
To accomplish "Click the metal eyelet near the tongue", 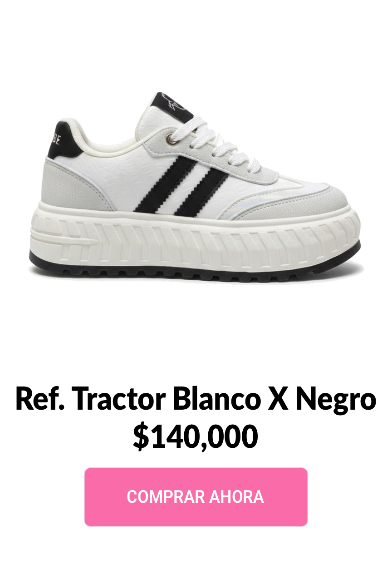I will [172, 139].
